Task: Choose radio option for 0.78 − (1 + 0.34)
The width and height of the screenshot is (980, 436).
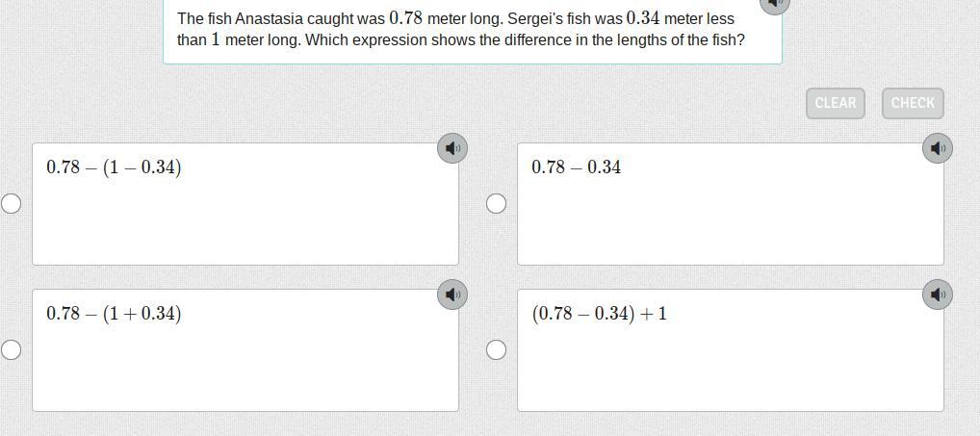Action: pos(12,349)
